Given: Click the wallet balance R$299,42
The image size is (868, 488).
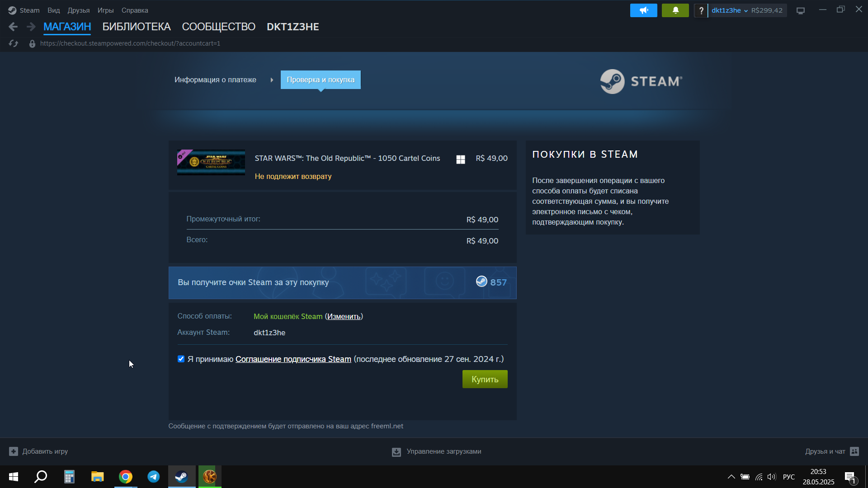Looking at the screenshot, I should pyautogui.click(x=767, y=10).
